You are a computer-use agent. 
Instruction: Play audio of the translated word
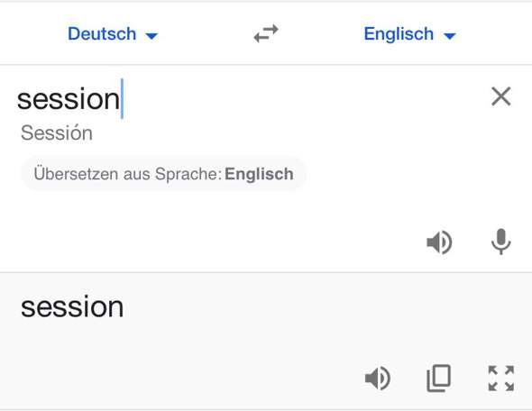tap(377, 379)
